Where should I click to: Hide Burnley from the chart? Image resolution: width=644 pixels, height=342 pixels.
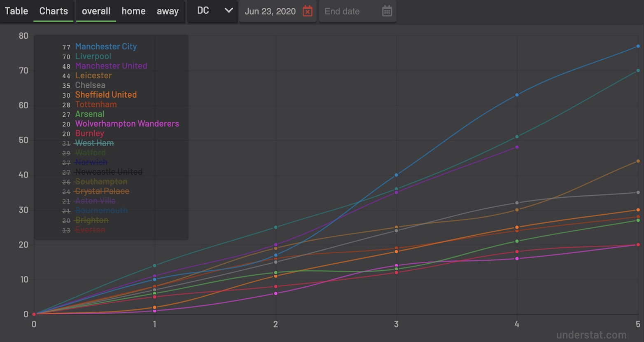tap(90, 134)
